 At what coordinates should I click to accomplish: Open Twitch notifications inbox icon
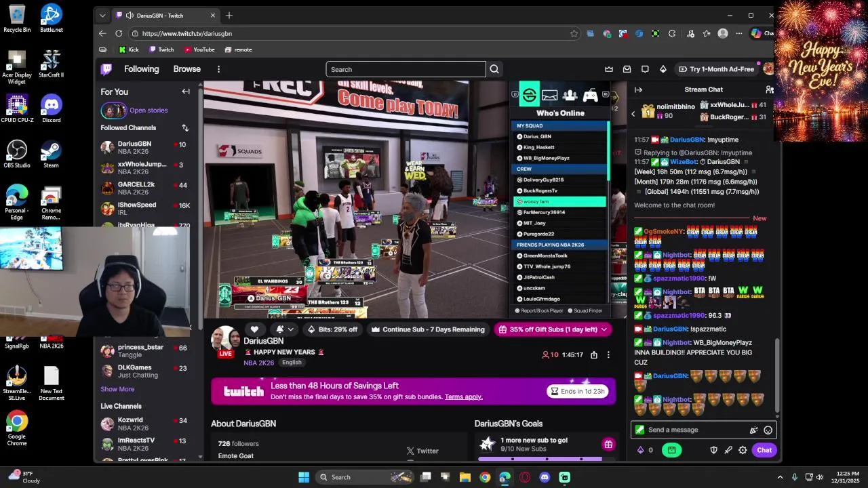(x=627, y=69)
